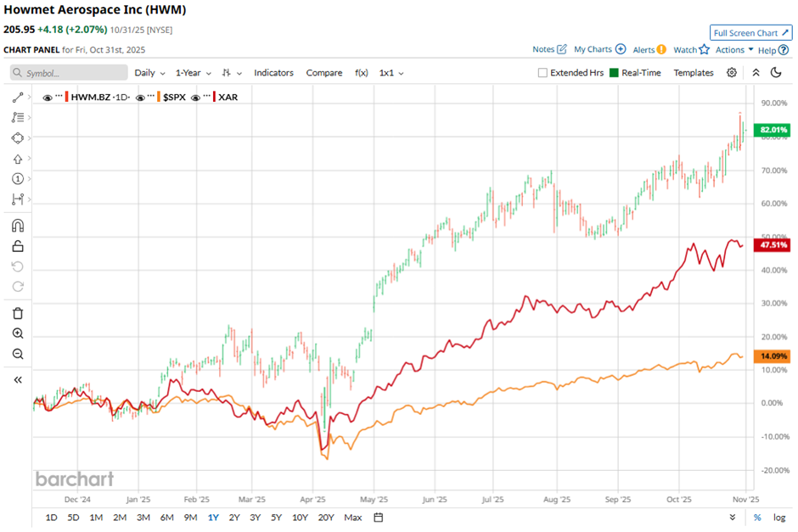Select the trend line drawing tool

pos(18,98)
